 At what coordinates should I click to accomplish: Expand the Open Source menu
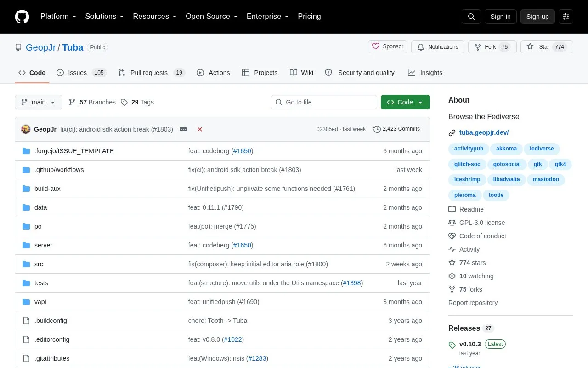(x=212, y=17)
